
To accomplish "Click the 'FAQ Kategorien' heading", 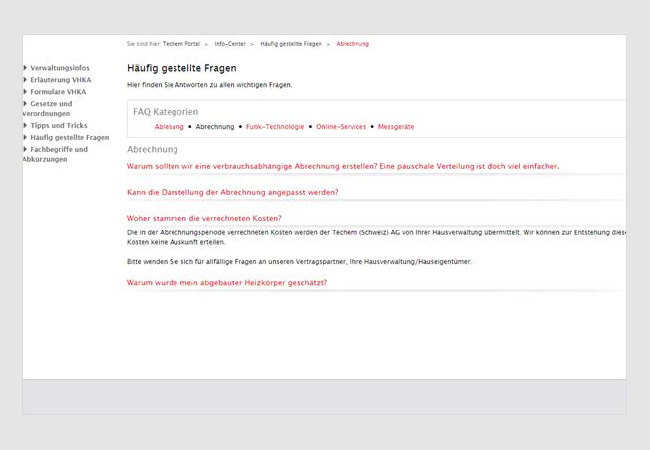I will coord(165,112).
